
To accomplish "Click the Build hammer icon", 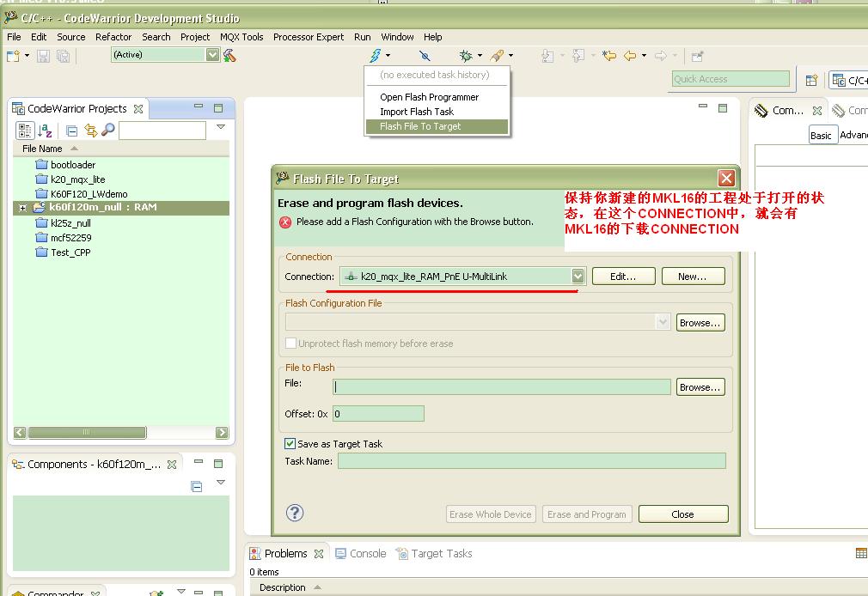I will (x=229, y=55).
